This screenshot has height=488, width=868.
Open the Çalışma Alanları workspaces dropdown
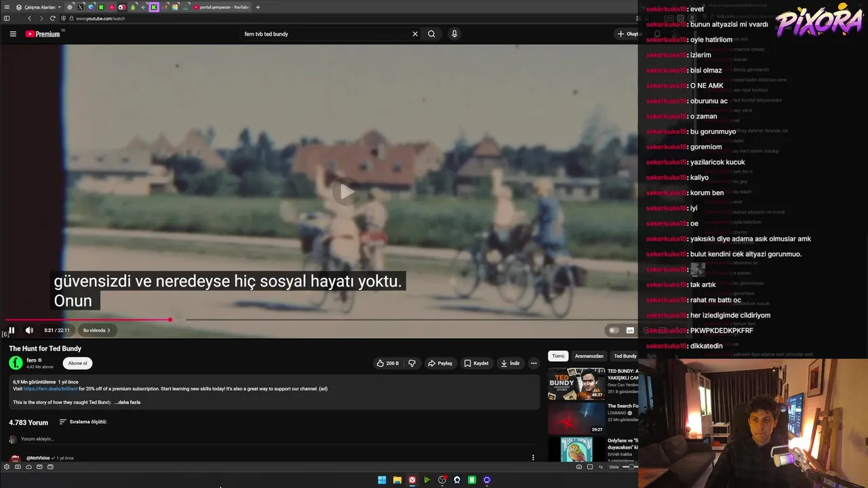(x=39, y=7)
